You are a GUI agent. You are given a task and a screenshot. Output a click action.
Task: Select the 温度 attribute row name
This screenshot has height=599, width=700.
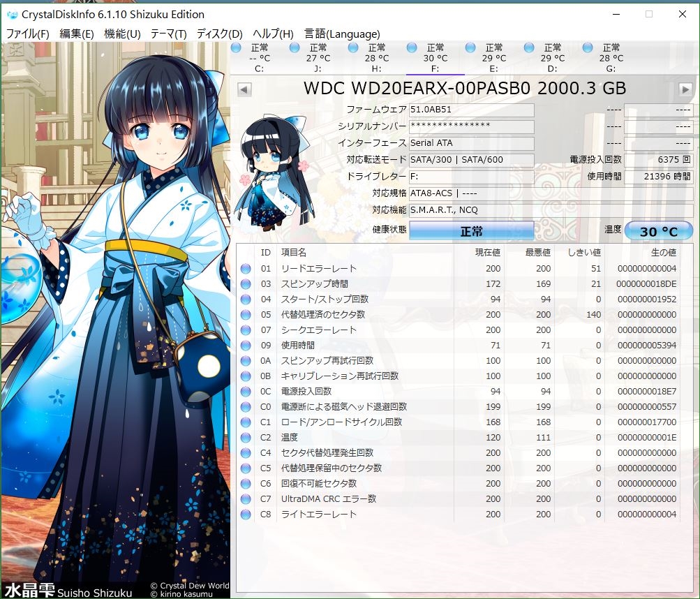click(x=290, y=437)
